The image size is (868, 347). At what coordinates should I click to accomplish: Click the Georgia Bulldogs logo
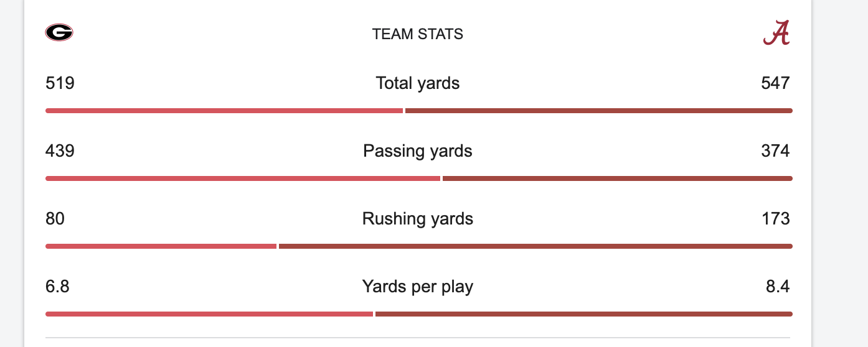tap(59, 33)
